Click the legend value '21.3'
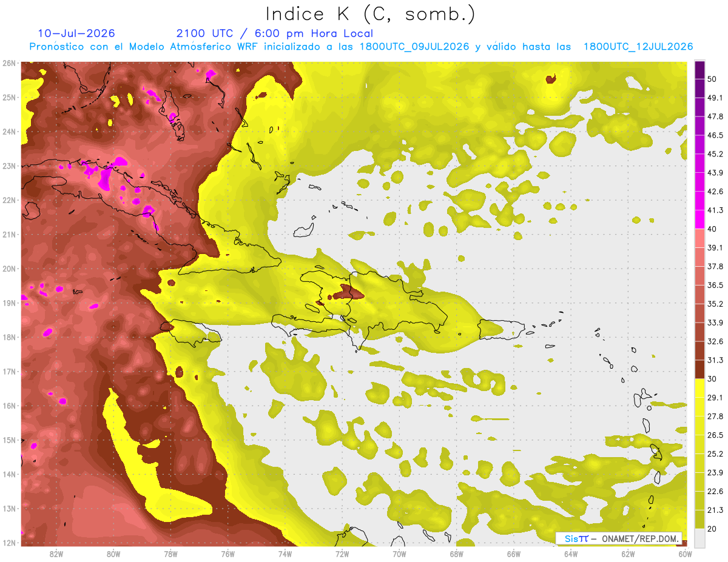Viewport: 728px width, 562px height. point(715,510)
